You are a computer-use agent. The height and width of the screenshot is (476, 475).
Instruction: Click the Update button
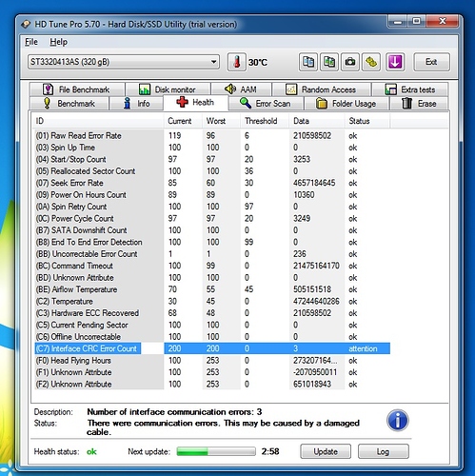click(326, 451)
